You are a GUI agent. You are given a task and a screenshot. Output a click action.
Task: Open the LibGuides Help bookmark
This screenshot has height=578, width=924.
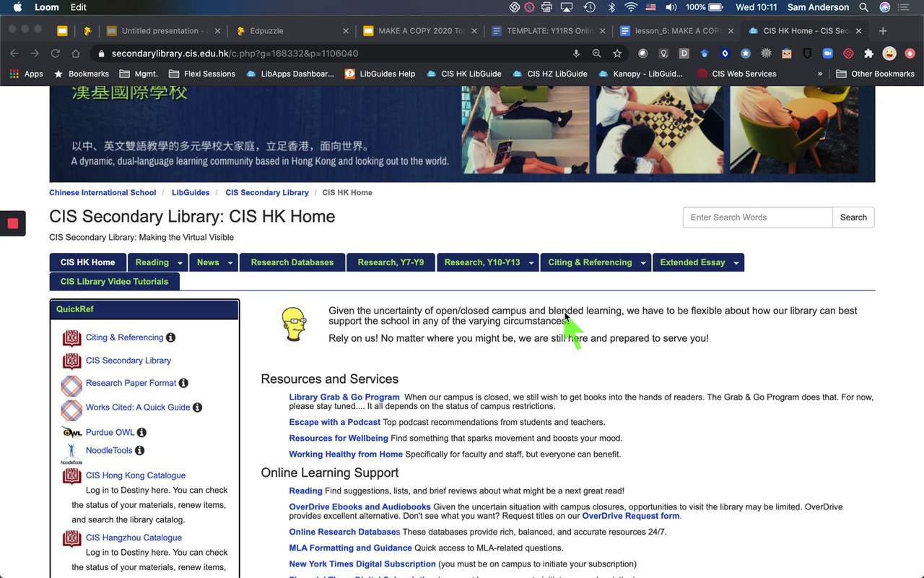pos(380,74)
